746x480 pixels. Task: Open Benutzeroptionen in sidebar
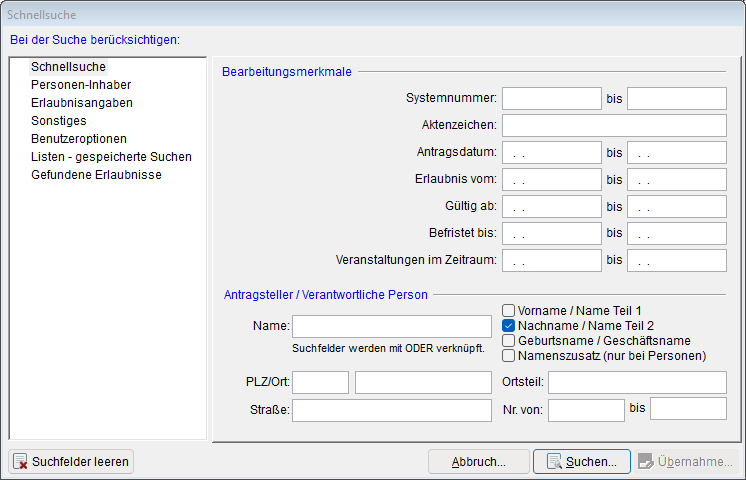click(78, 139)
